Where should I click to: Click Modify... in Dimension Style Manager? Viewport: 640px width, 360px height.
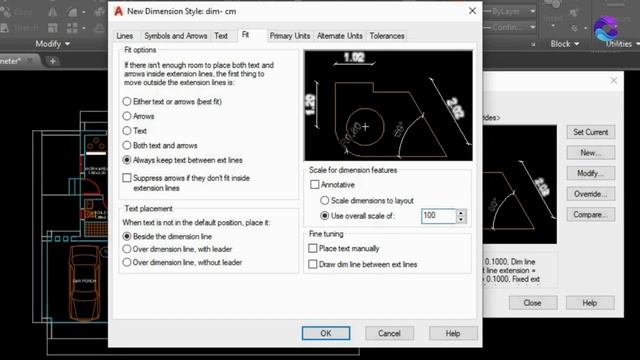point(591,173)
